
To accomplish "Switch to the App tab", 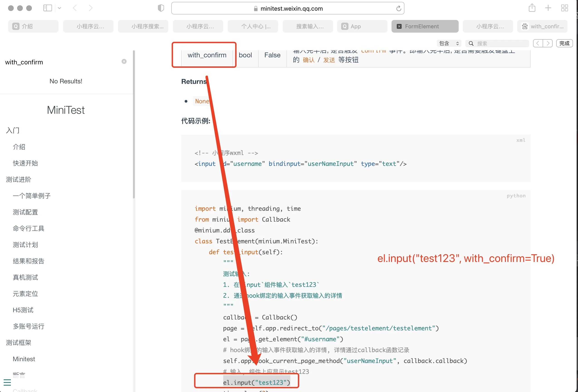I will (x=362, y=26).
